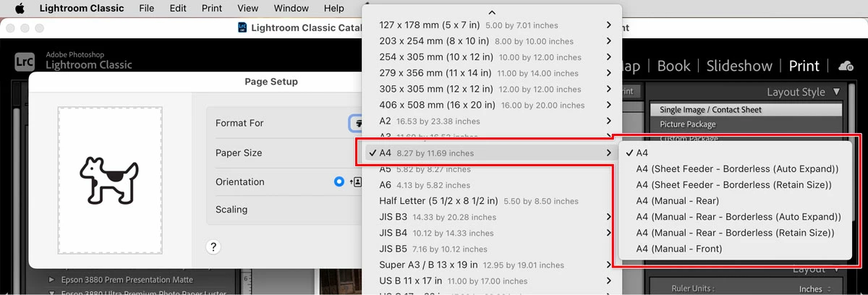868x295 pixels.
Task: Choose 127 x 178 mm paper size
Action: (493, 25)
